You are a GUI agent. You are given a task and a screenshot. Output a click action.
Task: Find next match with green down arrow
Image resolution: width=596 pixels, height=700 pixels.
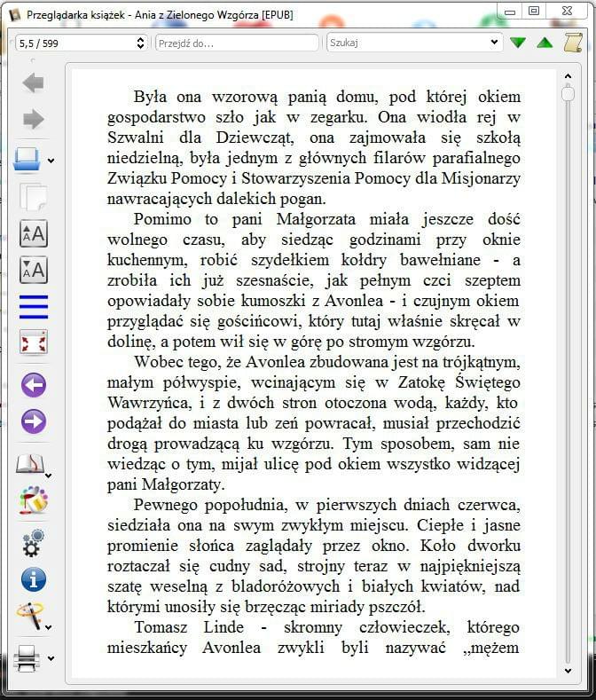pos(517,43)
